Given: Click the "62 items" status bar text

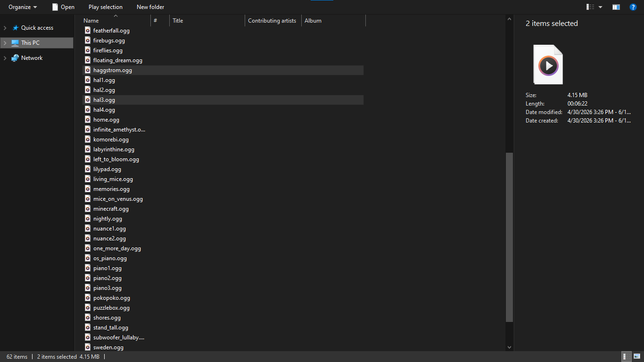Looking at the screenshot, I should click(17, 357).
